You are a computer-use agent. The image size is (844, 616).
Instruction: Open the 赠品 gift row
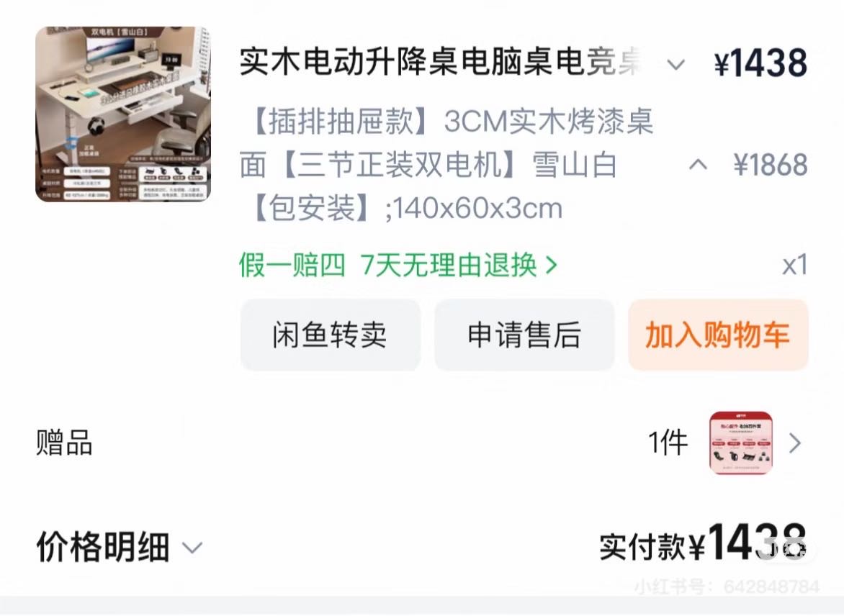pos(422,443)
